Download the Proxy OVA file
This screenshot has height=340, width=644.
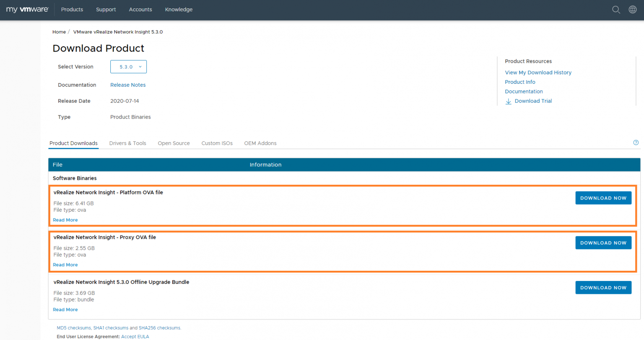coord(603,242)
